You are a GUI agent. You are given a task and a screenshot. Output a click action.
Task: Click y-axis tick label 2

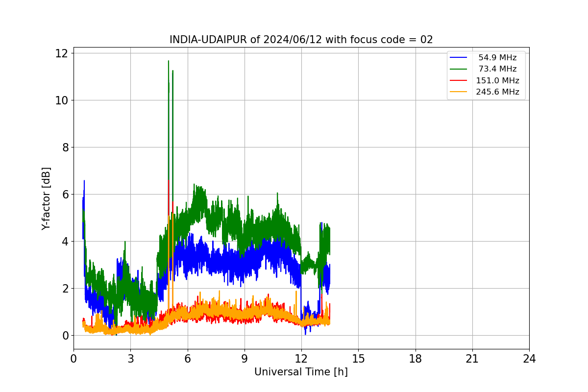point(65,289)
